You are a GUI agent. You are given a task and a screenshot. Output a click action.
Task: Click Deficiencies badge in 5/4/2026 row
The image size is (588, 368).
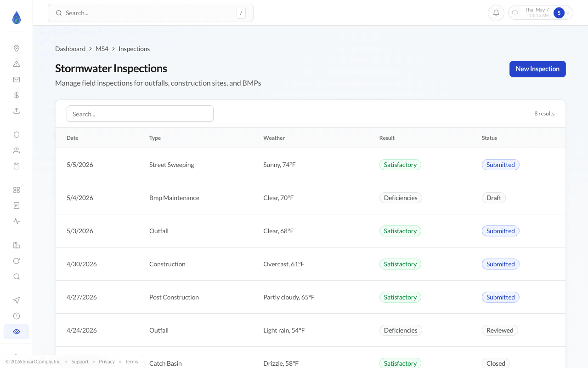[x=401, y=198]
